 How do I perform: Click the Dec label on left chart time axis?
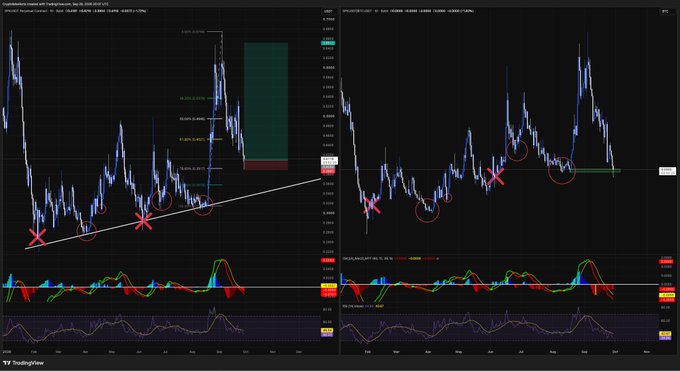[299, 351]
